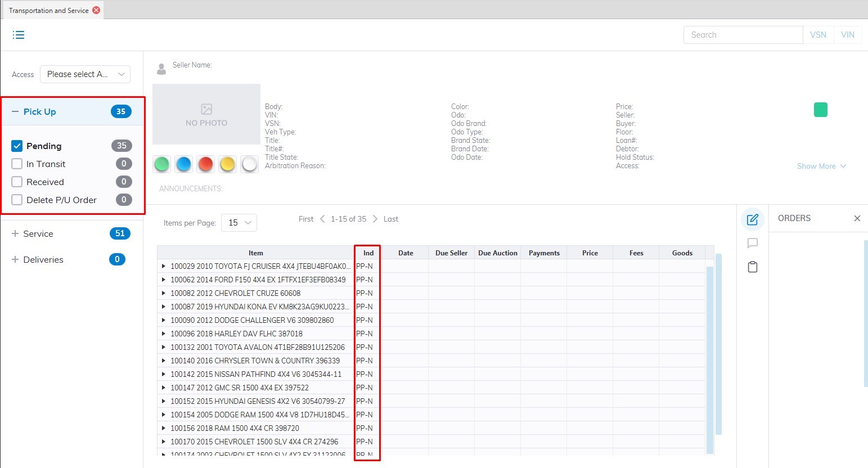Close the ORDERS panel with X
This screenshot has height=468, width=868.
pyautogui.click(x=857, y=218)
